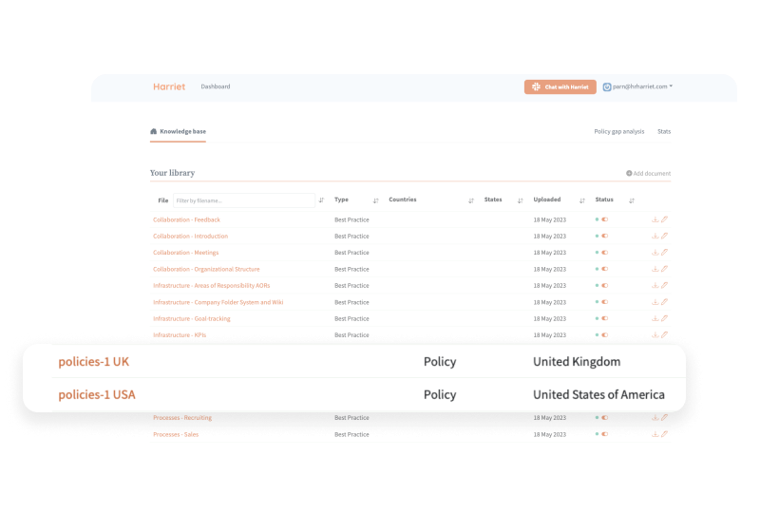Viewport: 760px width, 532px height.
Task: Edit the Collaboration - Meetings document
Action: (664, 253)
